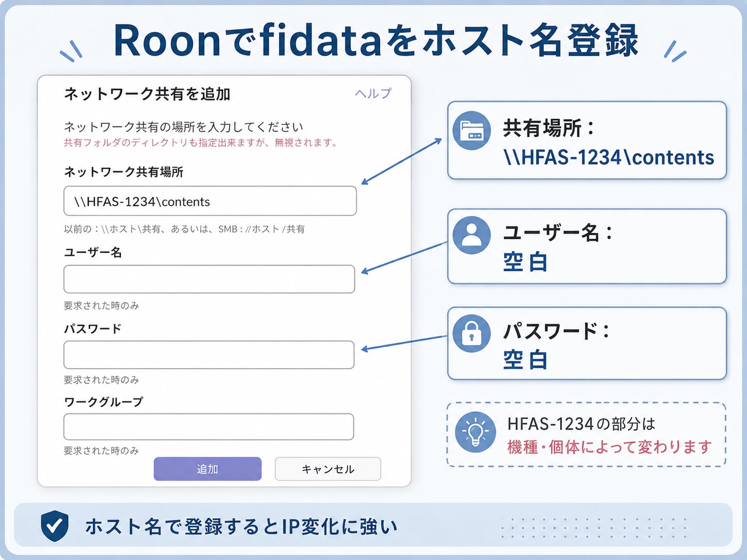Click 要求された時のみ below the ユーザー名 field
Screen dimensions: 747x560
coord(102,306)
